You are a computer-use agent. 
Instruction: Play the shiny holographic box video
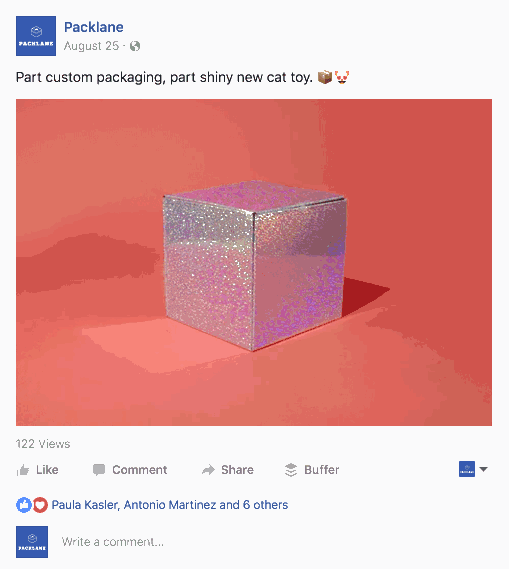point(254,262)
